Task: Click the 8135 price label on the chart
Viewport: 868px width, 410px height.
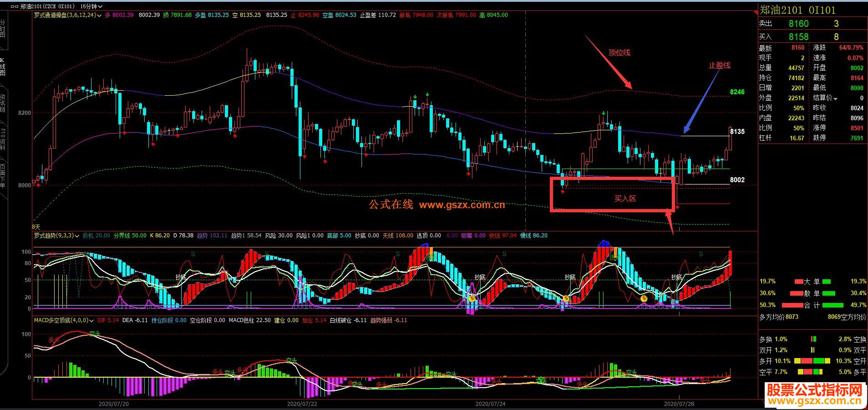Action: (737, 132)
